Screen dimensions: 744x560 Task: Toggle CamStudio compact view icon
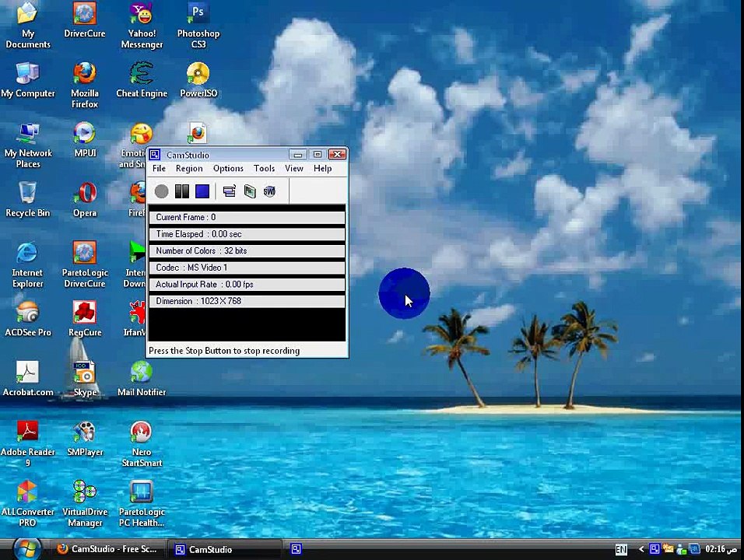(x=229, y=191)
